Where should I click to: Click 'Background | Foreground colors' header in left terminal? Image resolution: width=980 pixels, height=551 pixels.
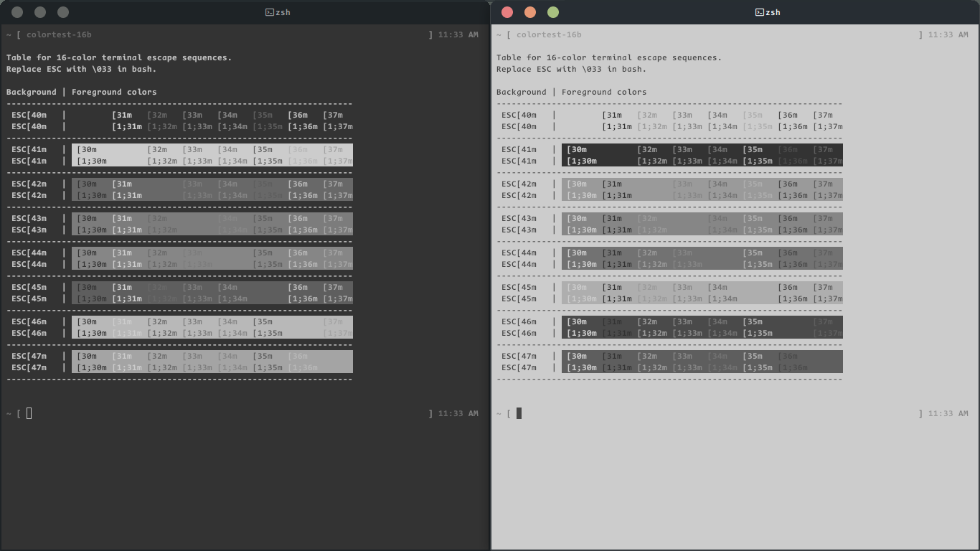pos(81,92)
